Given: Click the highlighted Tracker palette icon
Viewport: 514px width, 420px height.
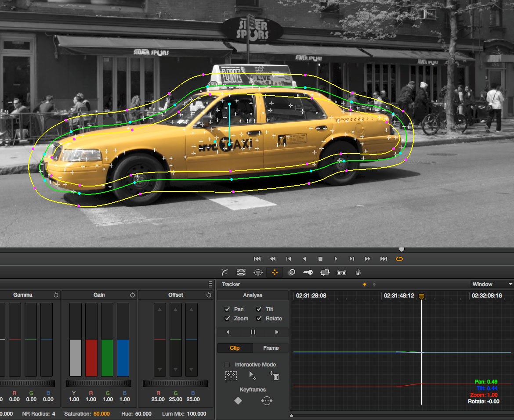Looking at the screenshot, I should [x=275, y=272].
